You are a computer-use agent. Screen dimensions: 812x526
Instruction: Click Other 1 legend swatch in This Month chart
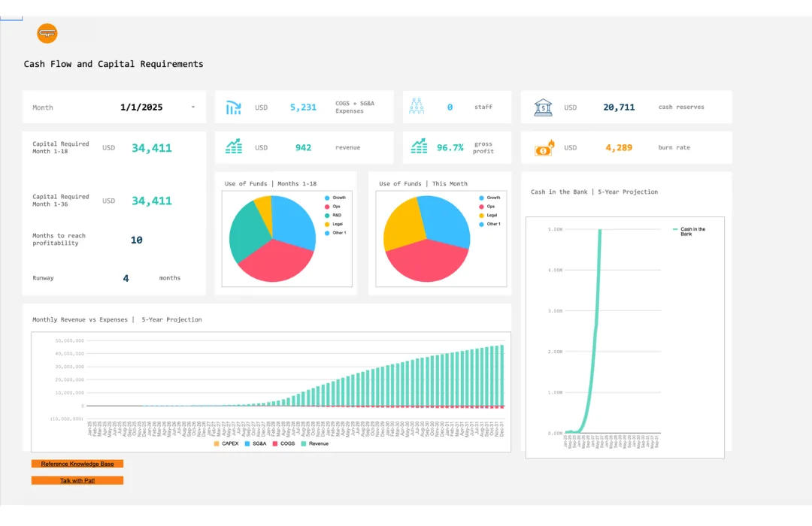point(482,224)
